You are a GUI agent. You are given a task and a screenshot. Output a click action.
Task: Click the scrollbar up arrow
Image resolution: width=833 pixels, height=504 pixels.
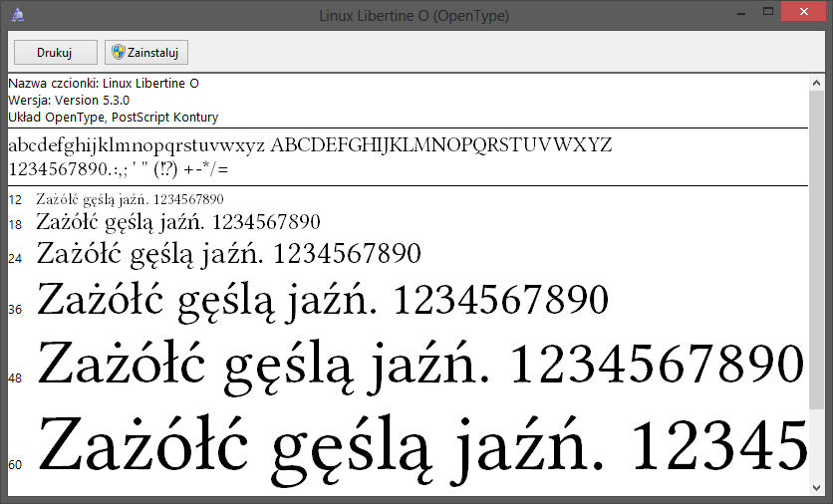tap(816, 83)
